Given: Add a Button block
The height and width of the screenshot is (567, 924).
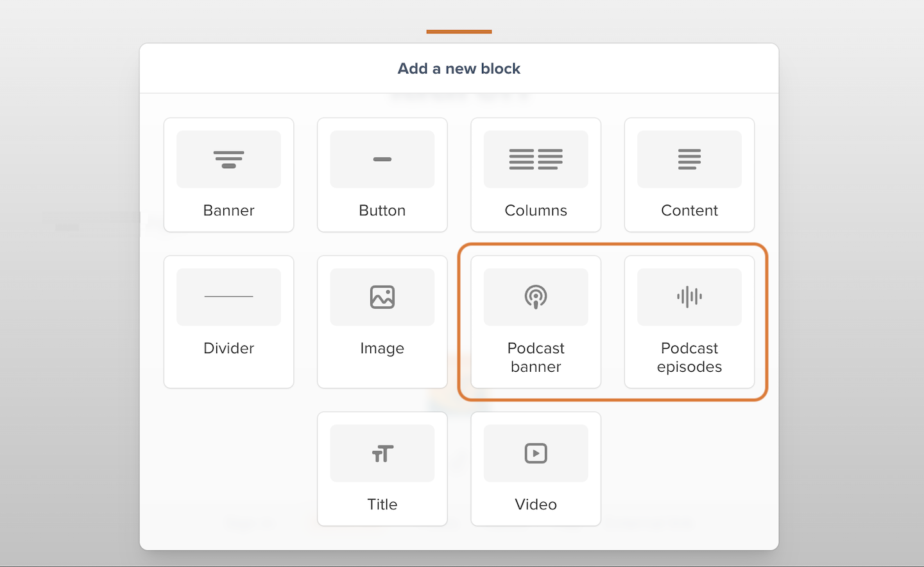Looking at the screenshot, I should click(x=382, y=175).
